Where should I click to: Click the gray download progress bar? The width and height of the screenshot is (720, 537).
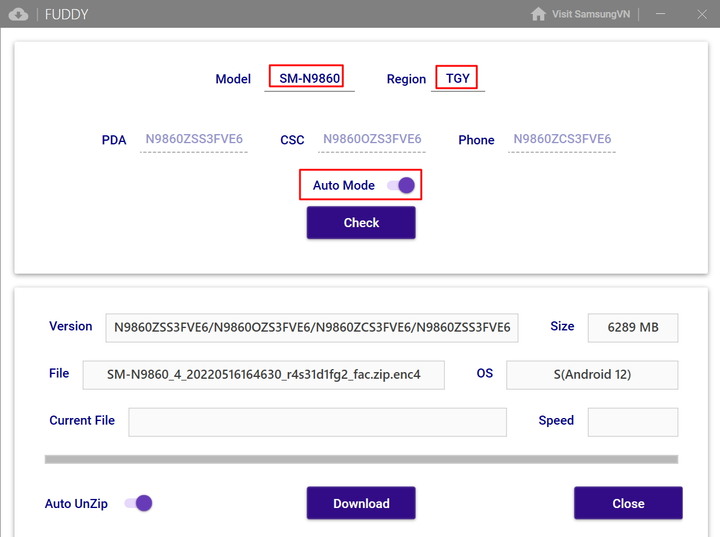(361, 459)
